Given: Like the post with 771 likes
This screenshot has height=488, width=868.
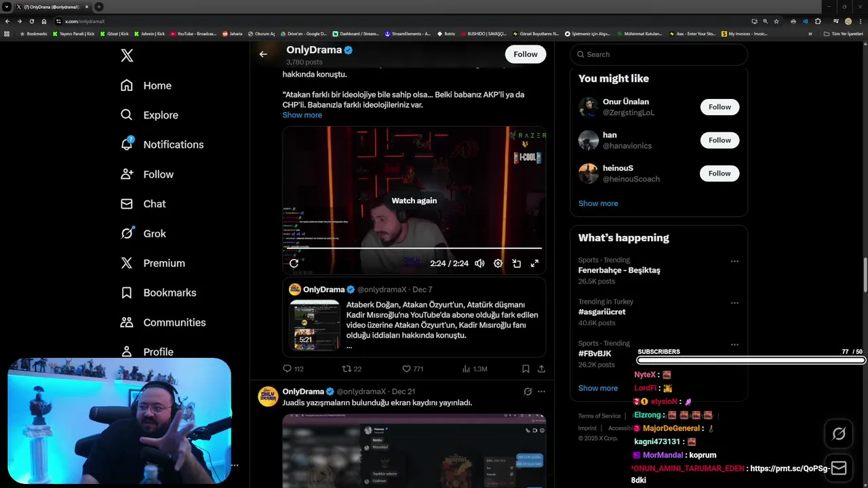Looking at the screenshot, I should 412,369.
